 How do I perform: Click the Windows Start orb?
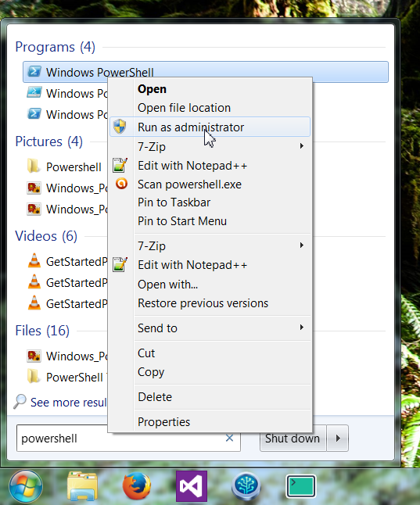click(26, 486)
